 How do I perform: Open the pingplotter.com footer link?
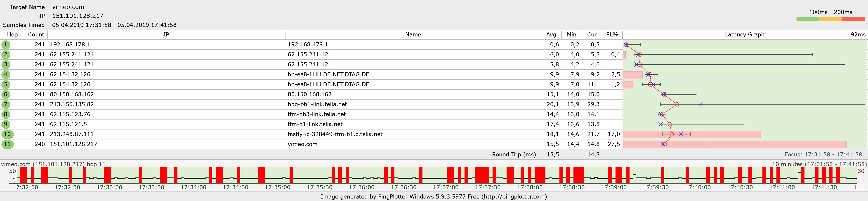(514, 197)
